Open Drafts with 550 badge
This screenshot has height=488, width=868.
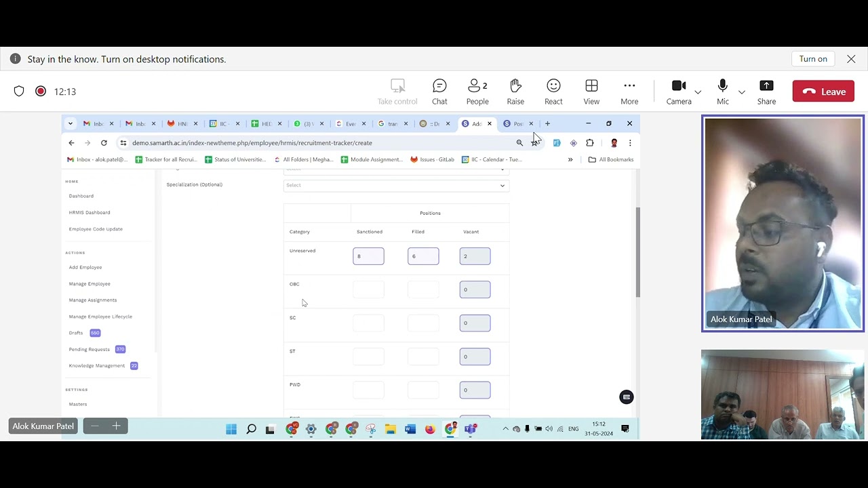click(x=84, y=333)
